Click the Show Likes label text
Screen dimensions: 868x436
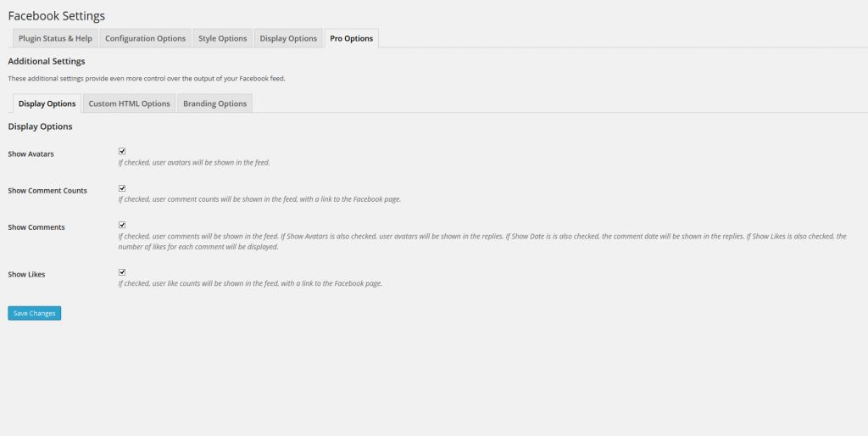(x=27, y=275)
